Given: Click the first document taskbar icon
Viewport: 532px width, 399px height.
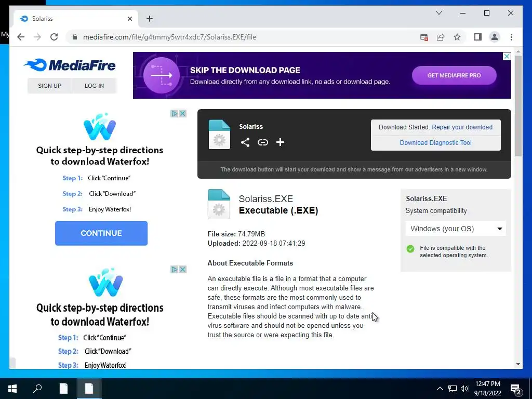Looking at the screenshot, I should 63,389.
